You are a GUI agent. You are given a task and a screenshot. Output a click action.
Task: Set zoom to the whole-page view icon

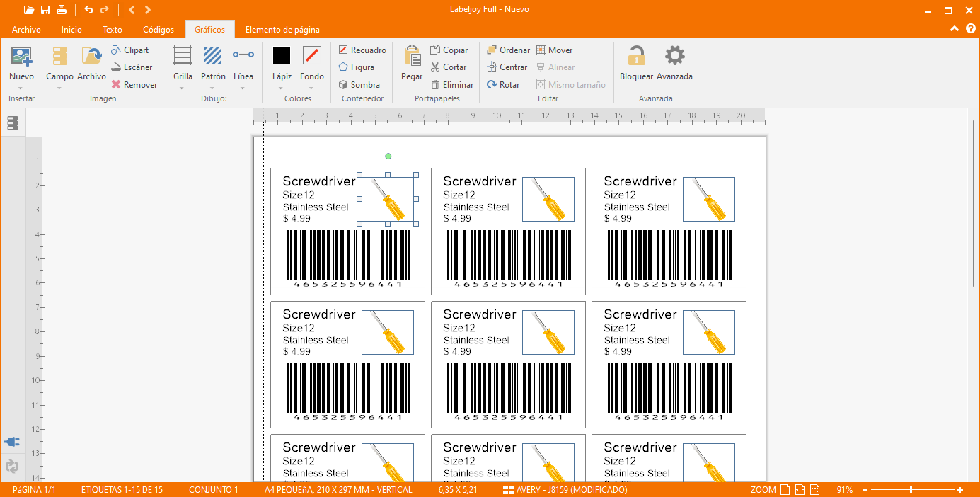[785, 490]
